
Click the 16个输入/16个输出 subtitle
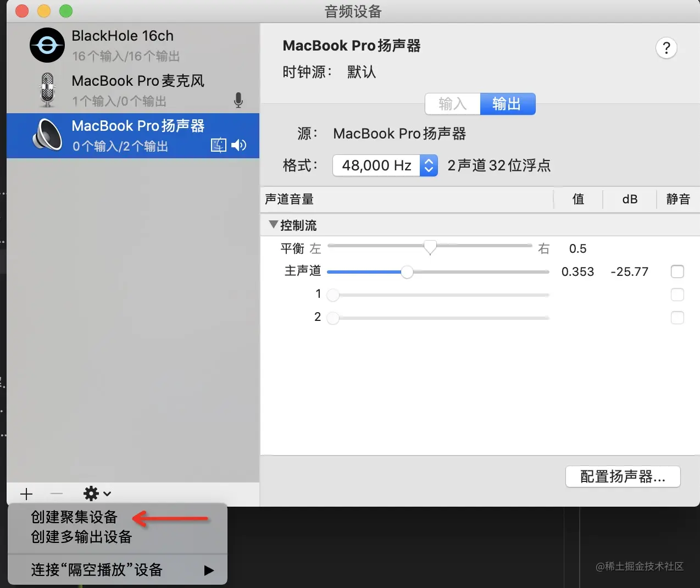click(126, 56)
